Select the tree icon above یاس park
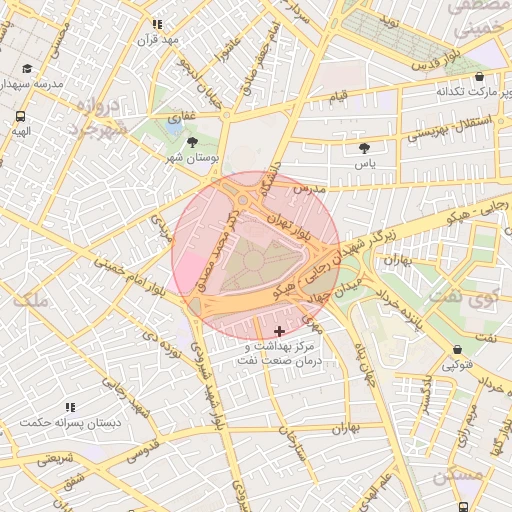512x512 pixels. click(364, 148)
